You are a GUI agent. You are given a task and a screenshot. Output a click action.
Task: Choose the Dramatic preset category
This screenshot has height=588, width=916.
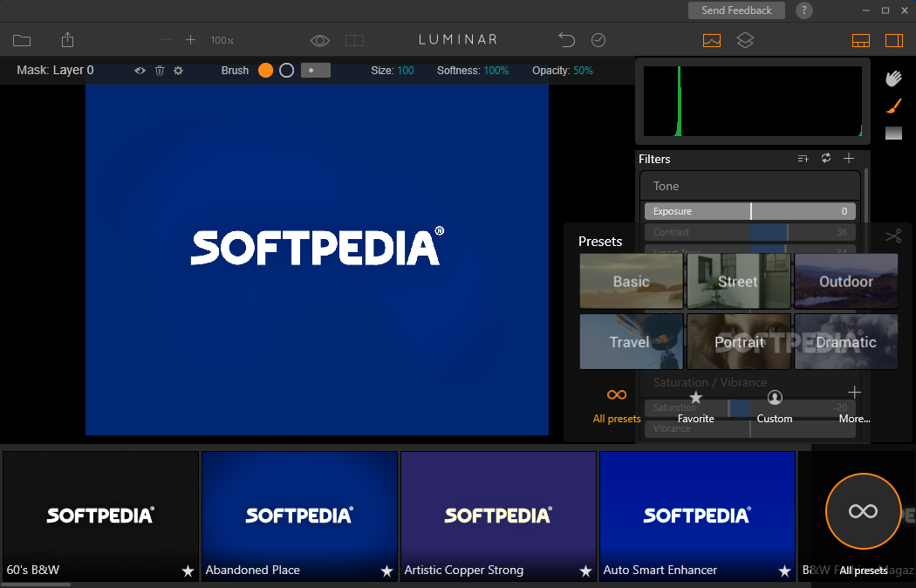click(x=846, y=342)
